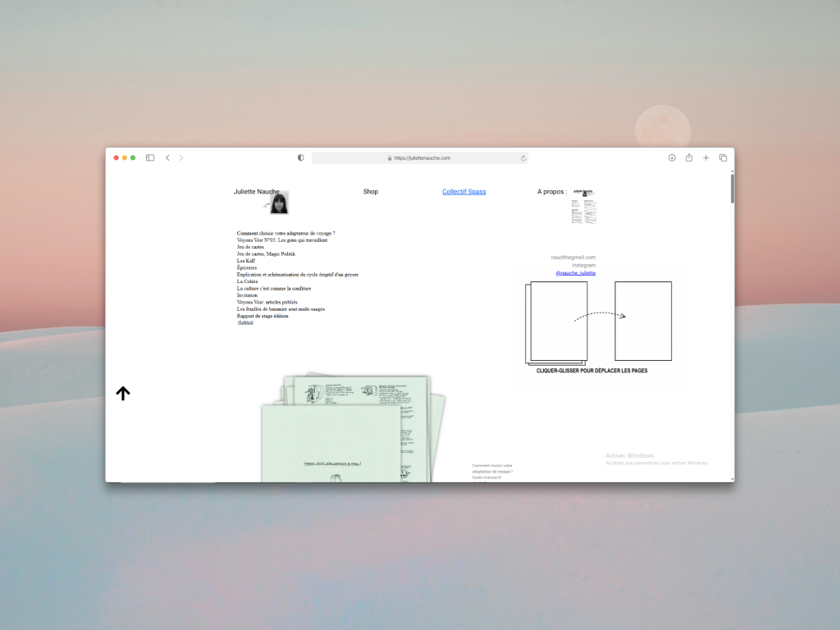This screenshot has width=840, height=630.
Task: Click the Juliette Nauche portrait photo
Action: [279, 203]
